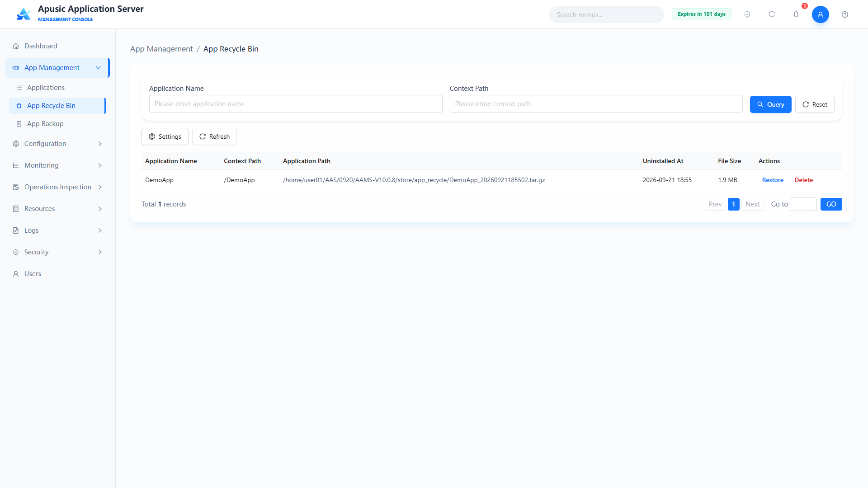Click the Applications list icon
The image size is (868, 488).
pyautogui.click(x=19, y=88)
